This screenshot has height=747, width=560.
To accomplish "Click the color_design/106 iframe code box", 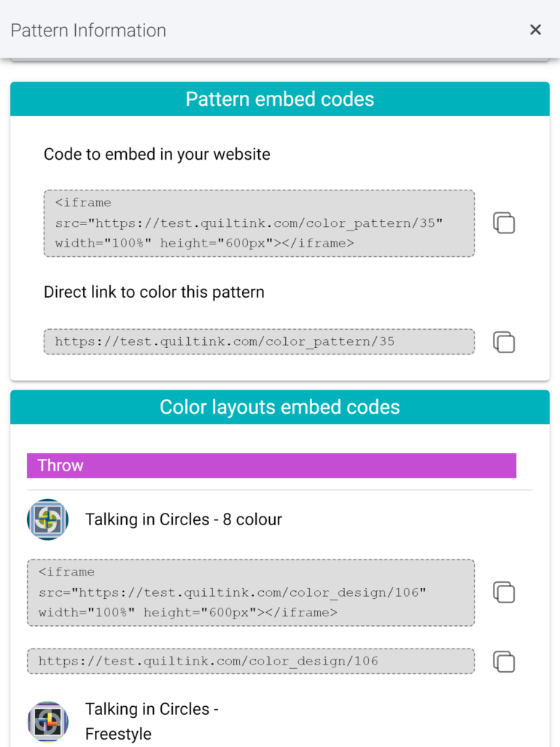I will 251,592.
